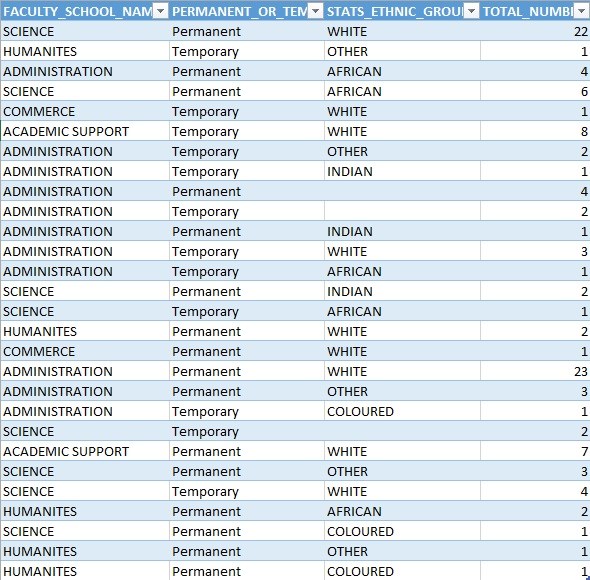Select AFRICAN in the ADMINISTRATION Permanent row

click(x=354, y=72)
